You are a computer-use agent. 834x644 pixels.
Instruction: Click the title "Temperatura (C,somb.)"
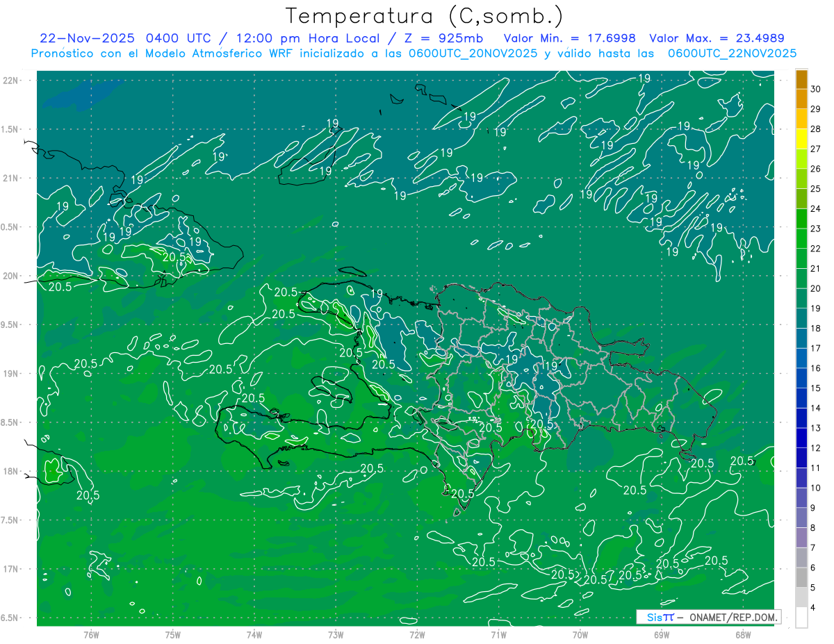click(x=425, y=16)
